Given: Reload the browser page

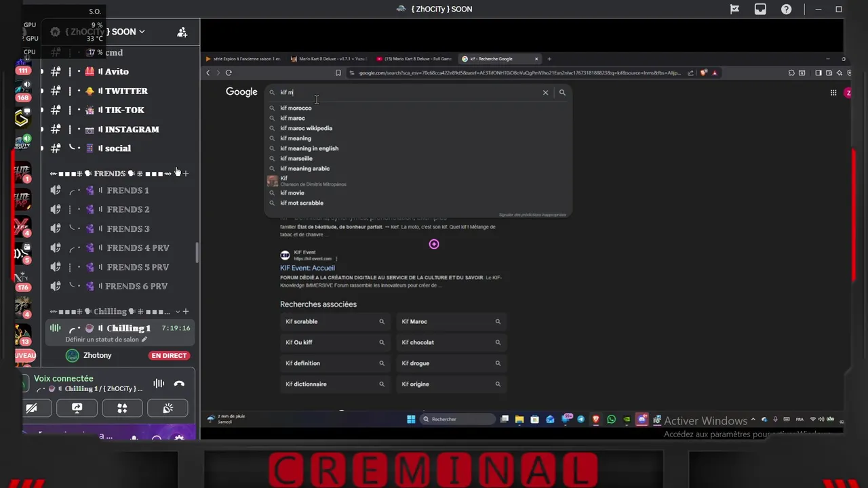Looking at the screenshot, I should click(x=229, y=73).
